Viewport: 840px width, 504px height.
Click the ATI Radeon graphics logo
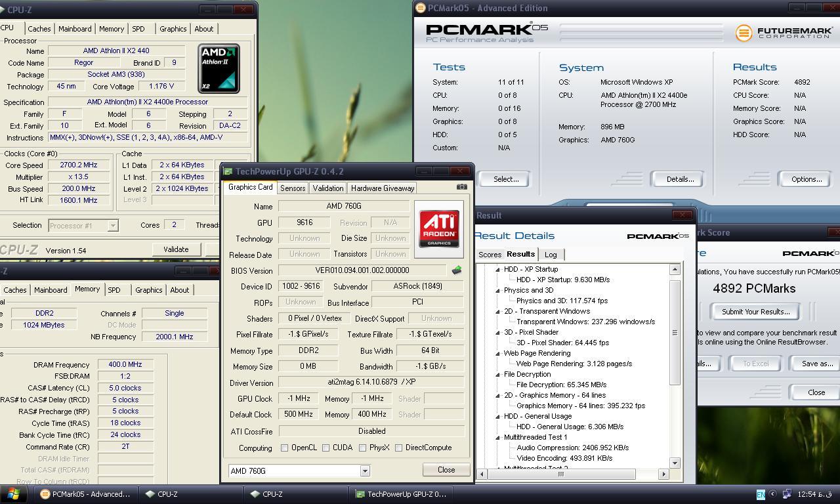[439, 228]
